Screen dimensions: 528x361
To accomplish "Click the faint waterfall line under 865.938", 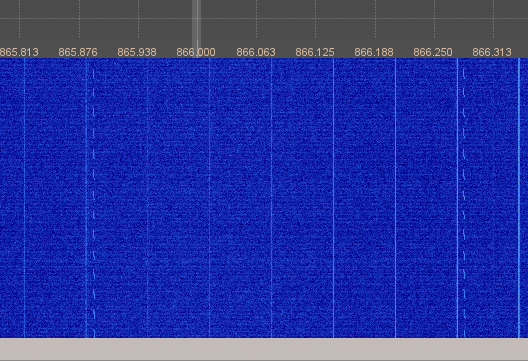I will 147,198.
